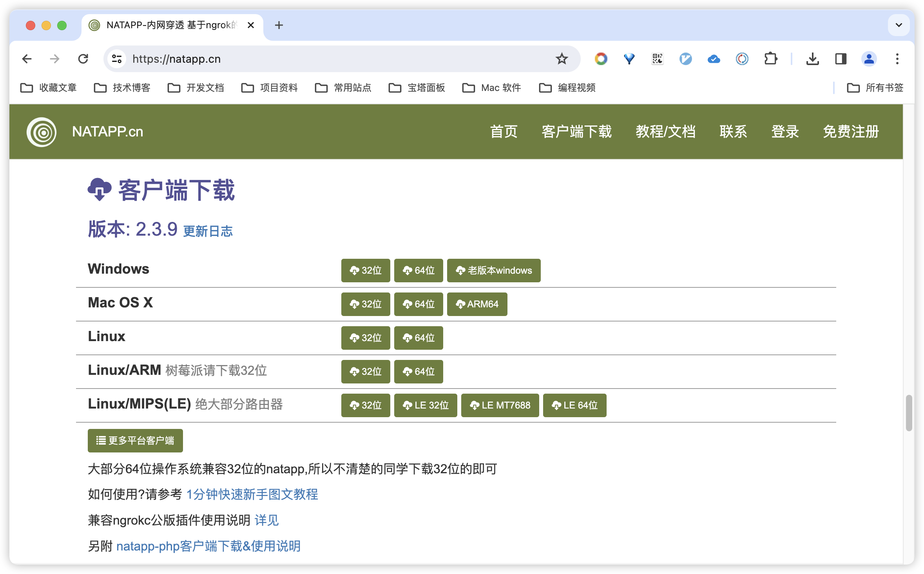This screenshot has width=924, height=574.
Task: Click the colorful circle extension icon
Action: pyautogui.click(x=601, y=59)
